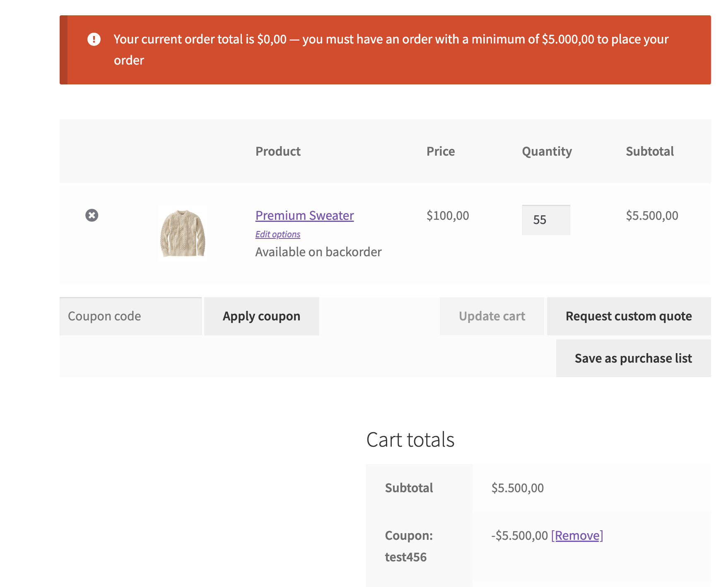Focus the quantity field showing 55
This screenshot has height=587, width=728.
pos(546,220)
